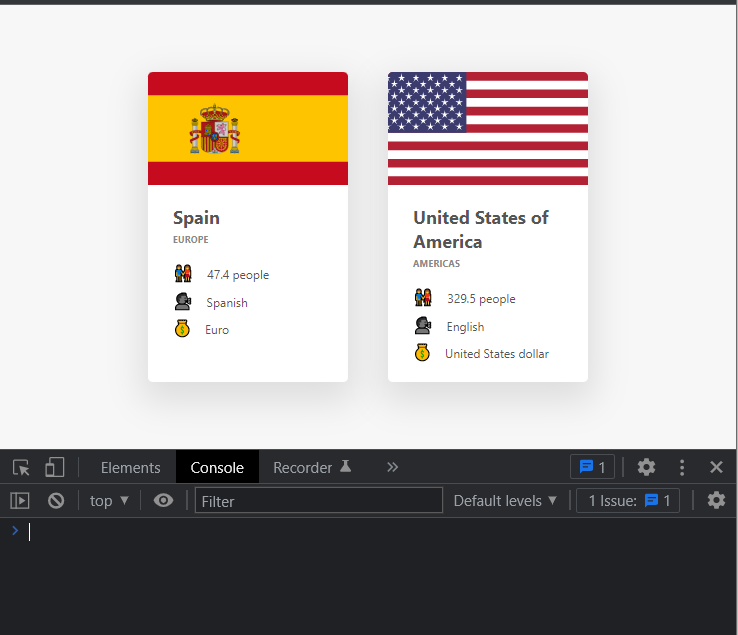Click the Spain flag image
The width and height of the screenshot is (738, 635).
(248, 129)
